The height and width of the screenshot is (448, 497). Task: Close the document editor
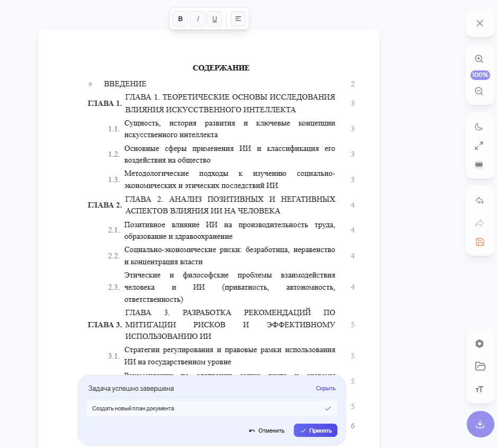coord(480,23)
